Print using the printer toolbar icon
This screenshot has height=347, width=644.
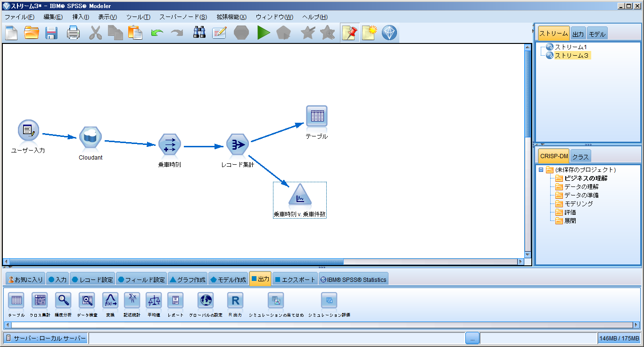pos(73,33)
